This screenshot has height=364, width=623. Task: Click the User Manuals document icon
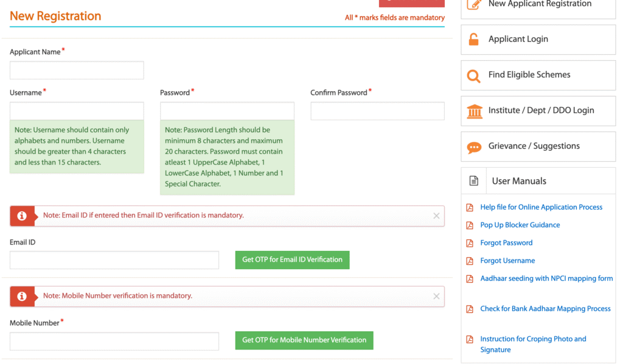[x=474, y=181]
